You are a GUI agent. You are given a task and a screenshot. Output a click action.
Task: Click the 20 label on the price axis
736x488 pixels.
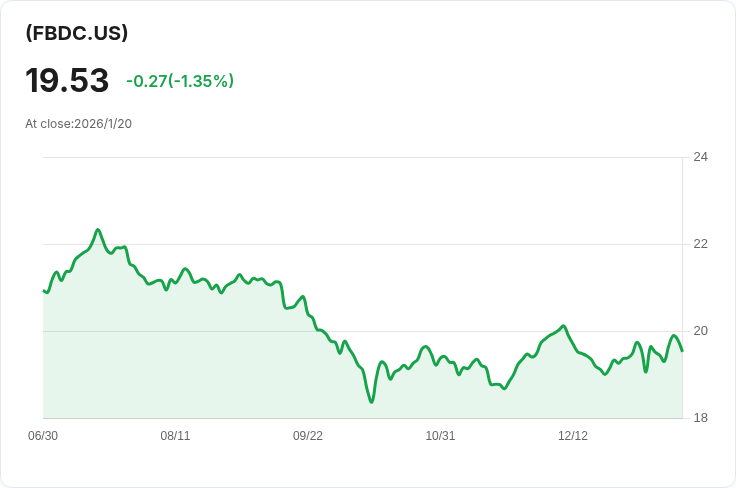(x=700, y=331)
